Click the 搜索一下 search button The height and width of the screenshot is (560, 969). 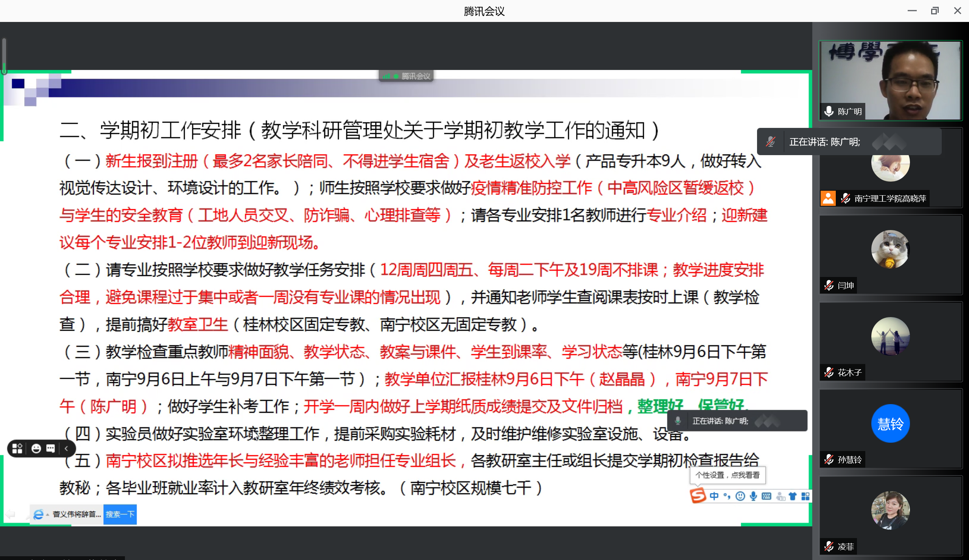[120, 514]
